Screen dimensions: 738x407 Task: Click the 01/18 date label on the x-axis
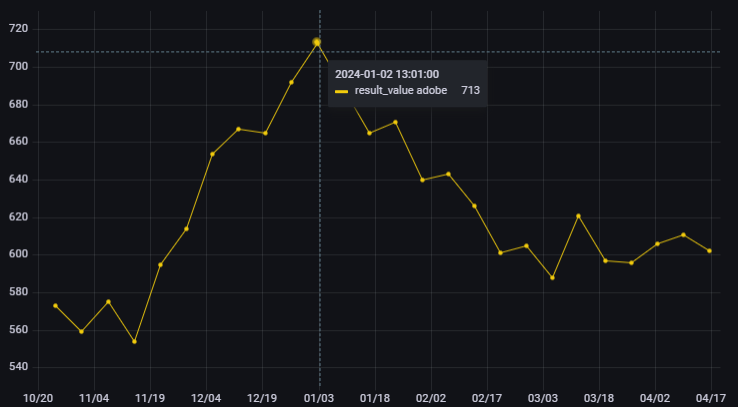click(x=375, y=399)
